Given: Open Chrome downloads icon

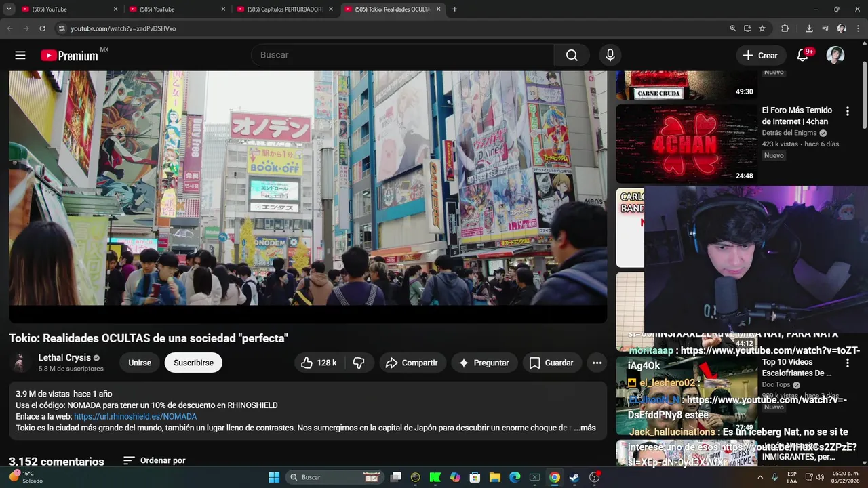Looking at the screenshot, I should [809, 28].
